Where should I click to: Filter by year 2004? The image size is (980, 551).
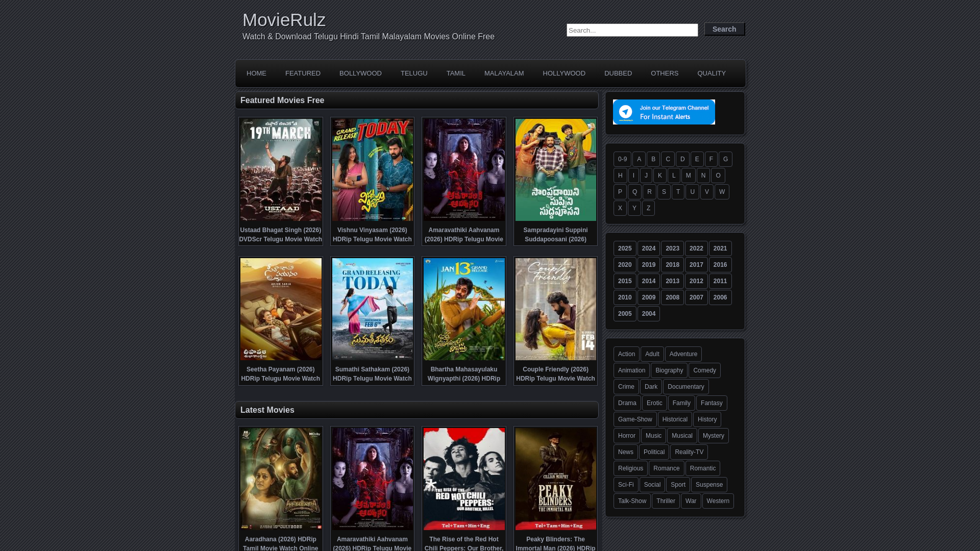648,314
